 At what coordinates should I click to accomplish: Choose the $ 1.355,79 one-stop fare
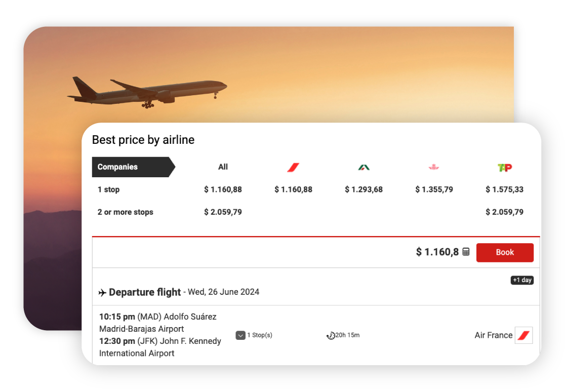434,189
